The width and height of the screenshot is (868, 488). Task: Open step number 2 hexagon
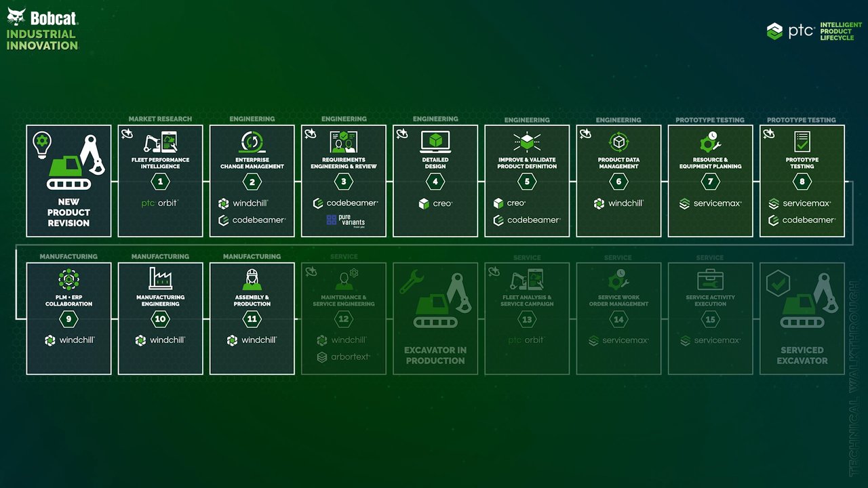coord(252,182)
